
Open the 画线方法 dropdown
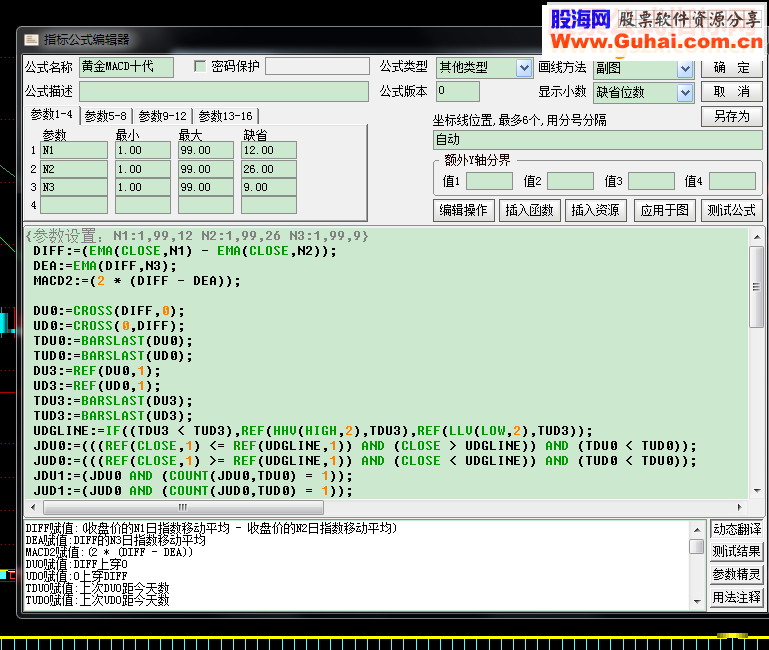click(685, 69)
